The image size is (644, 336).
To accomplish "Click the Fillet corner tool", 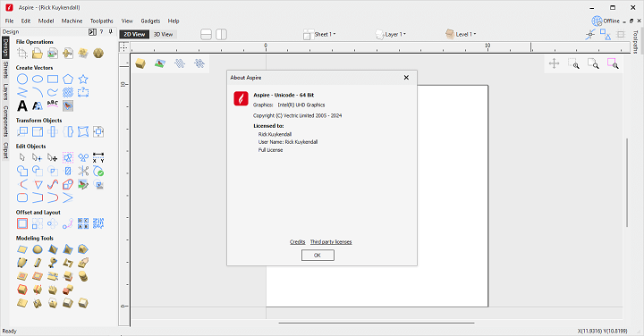I will [x=22, y=184].
